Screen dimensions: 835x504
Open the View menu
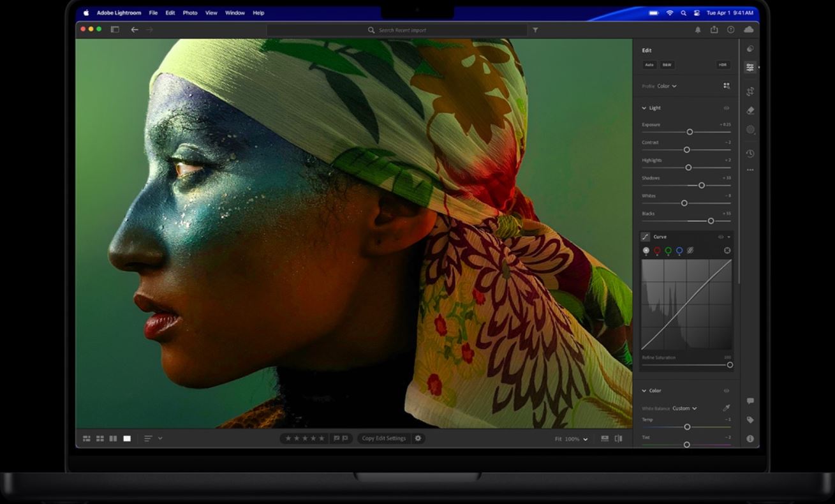coord(211,13)
